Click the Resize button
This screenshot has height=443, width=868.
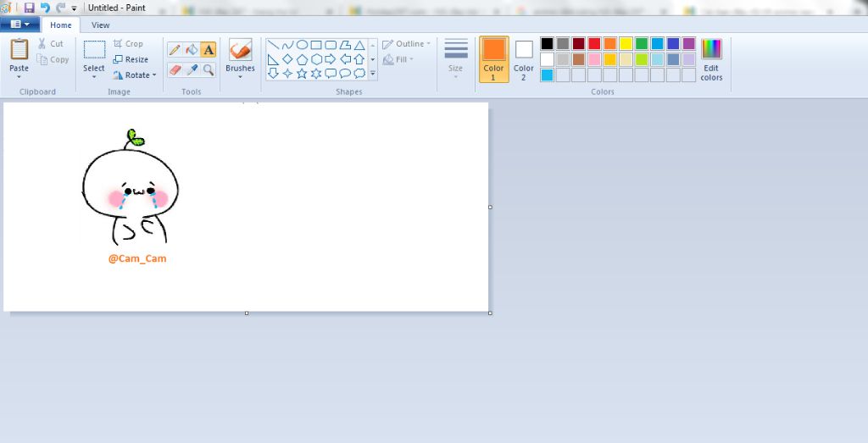131,59
